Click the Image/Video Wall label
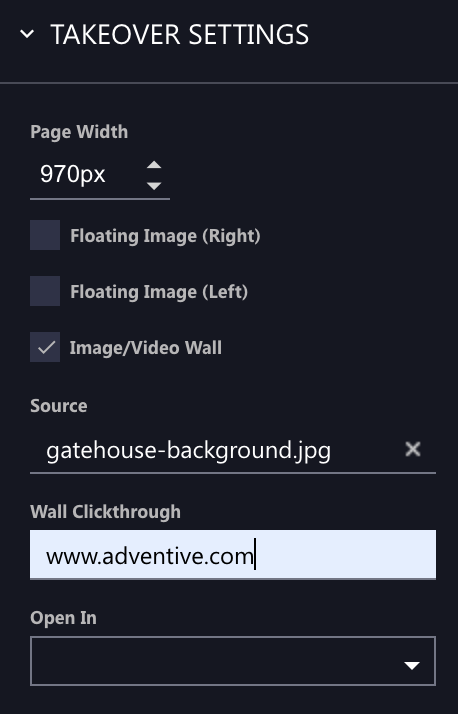This screenshot has width=458, height=714. [x=146, y=348]
